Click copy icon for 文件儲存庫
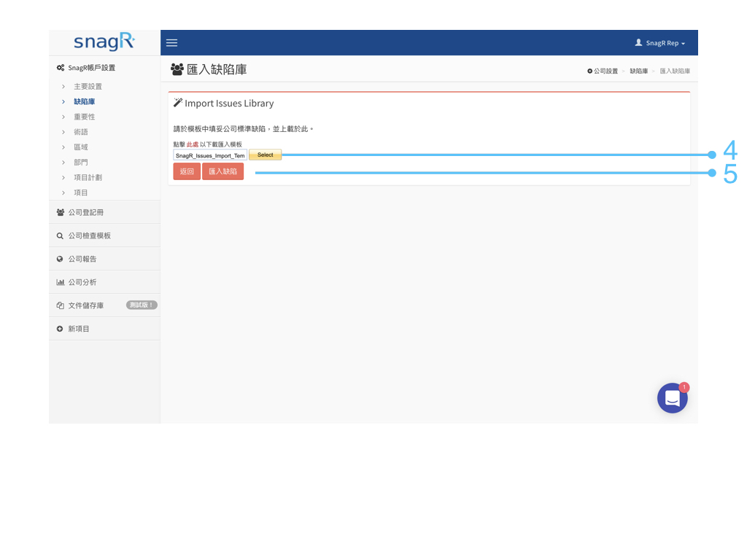The width and height of the screenshot is (747, 560). click(60, 306)
